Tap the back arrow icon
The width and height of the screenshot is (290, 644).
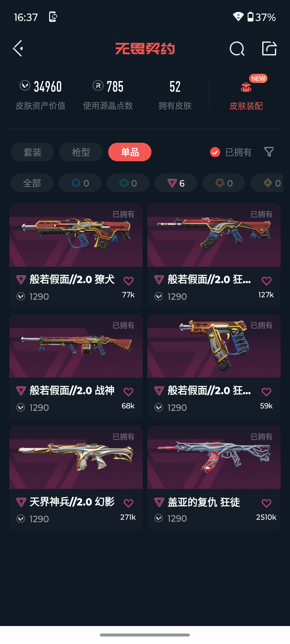pos(18,49)
